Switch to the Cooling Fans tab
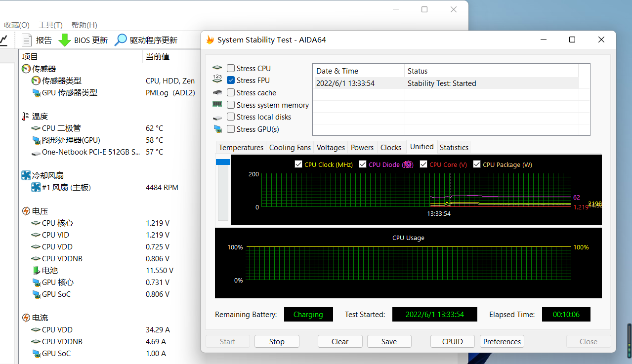632x364 pixels. tap(290, 147)
